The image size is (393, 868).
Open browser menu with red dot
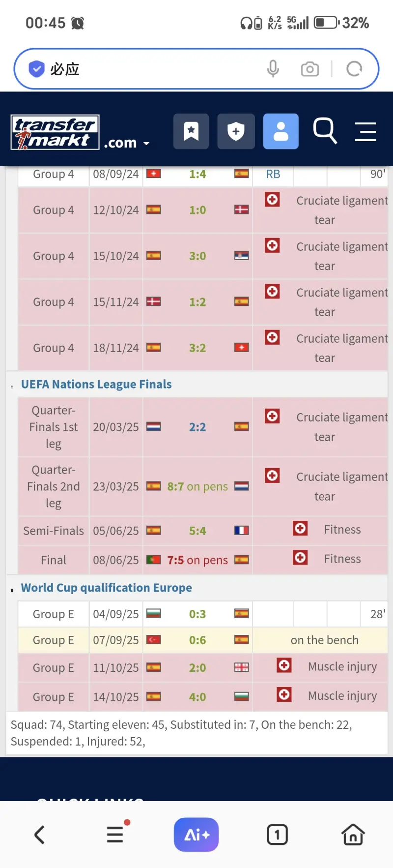pos(115,834)
